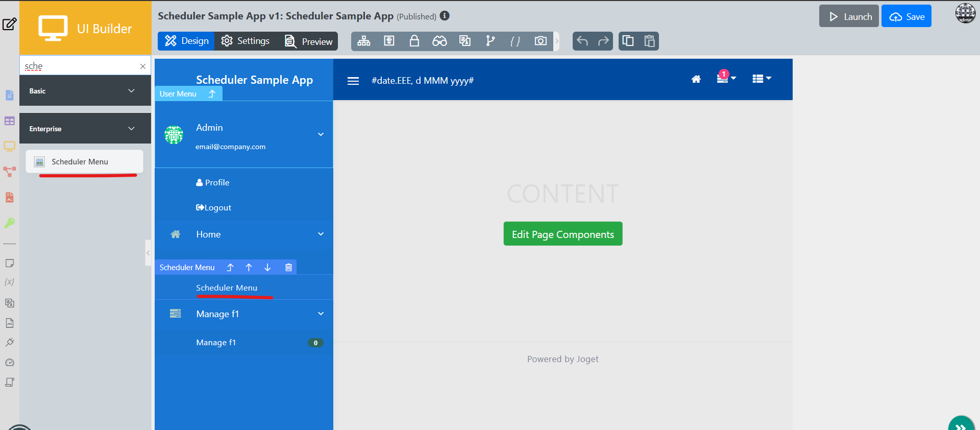Click the translate icon in left sidebar
Viewport: 980px width, 430px height.
10,303
